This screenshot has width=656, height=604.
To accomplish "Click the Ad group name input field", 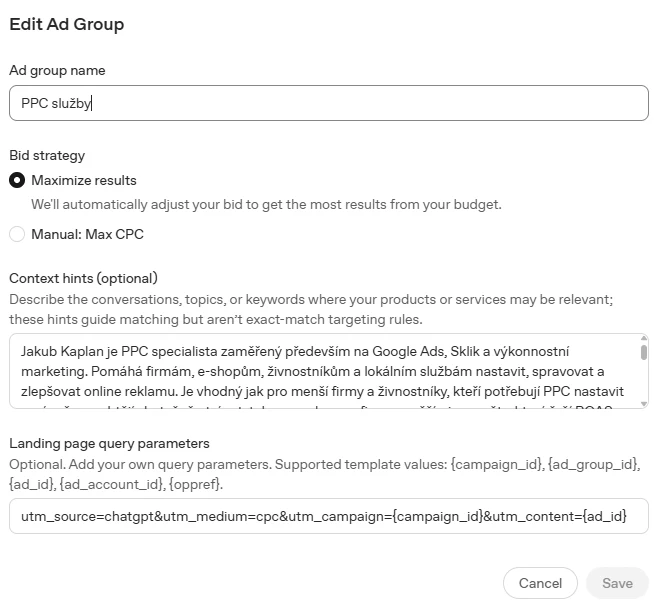I will pyautogui.click(x=328, y=103).
